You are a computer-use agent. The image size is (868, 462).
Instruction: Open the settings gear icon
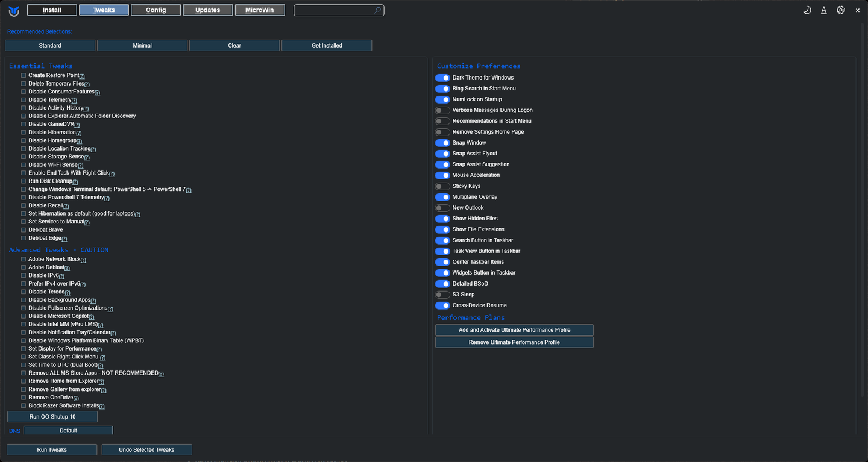point(841,10)
